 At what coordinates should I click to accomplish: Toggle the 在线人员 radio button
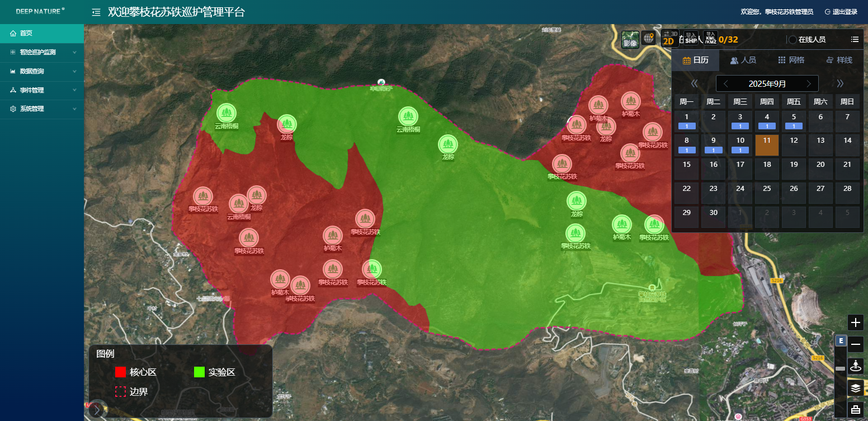tap(792, 40)
